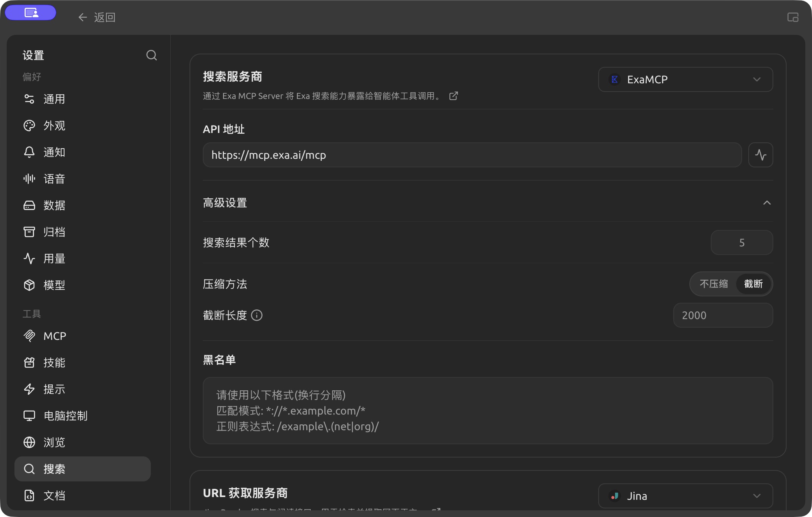Click the 文档 document icon
This screenshot has height=517, width=812.
pos(29,495)
